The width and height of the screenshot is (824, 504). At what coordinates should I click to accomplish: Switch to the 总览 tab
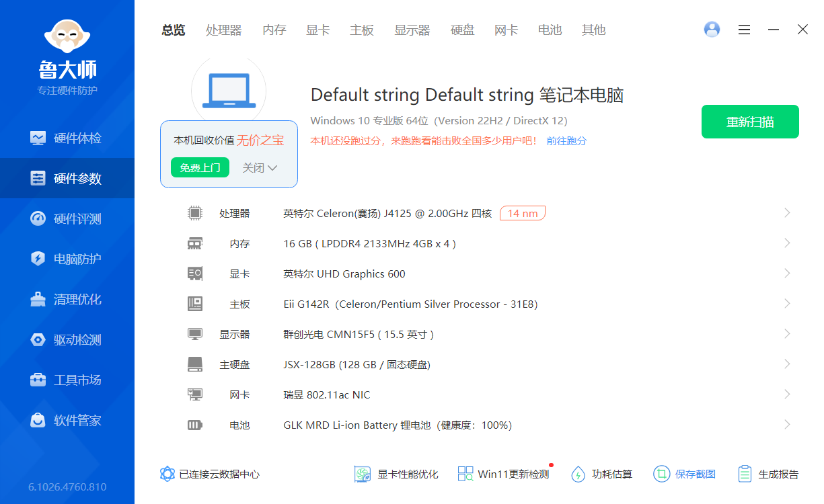[x=174, y=30]
